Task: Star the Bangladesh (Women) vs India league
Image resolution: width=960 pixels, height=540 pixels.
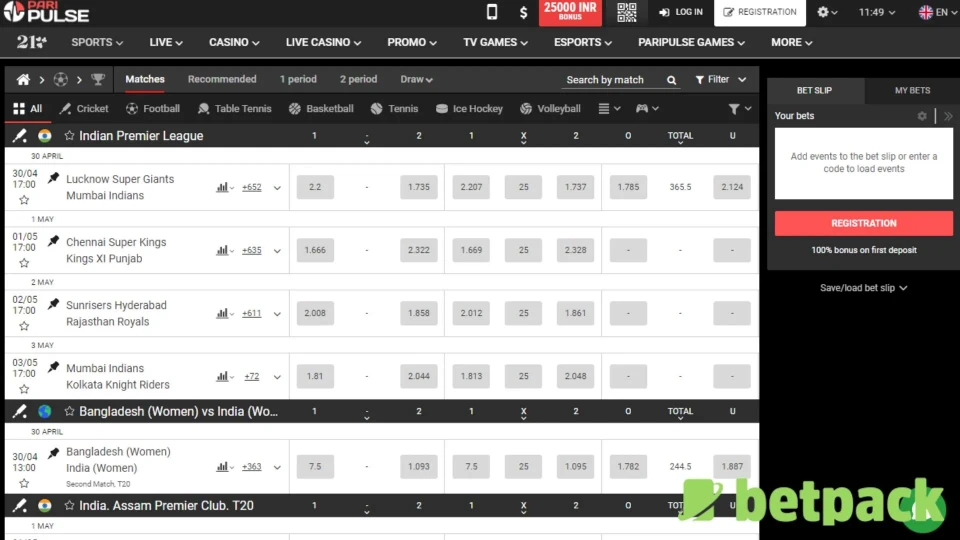Action: coord(69,411)
